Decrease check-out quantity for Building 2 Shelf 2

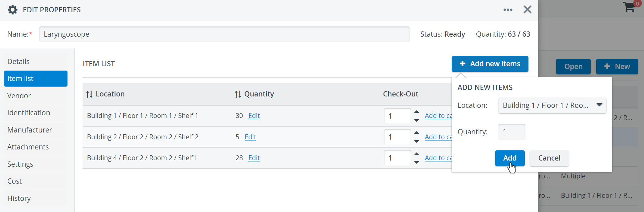pos(417,141)
